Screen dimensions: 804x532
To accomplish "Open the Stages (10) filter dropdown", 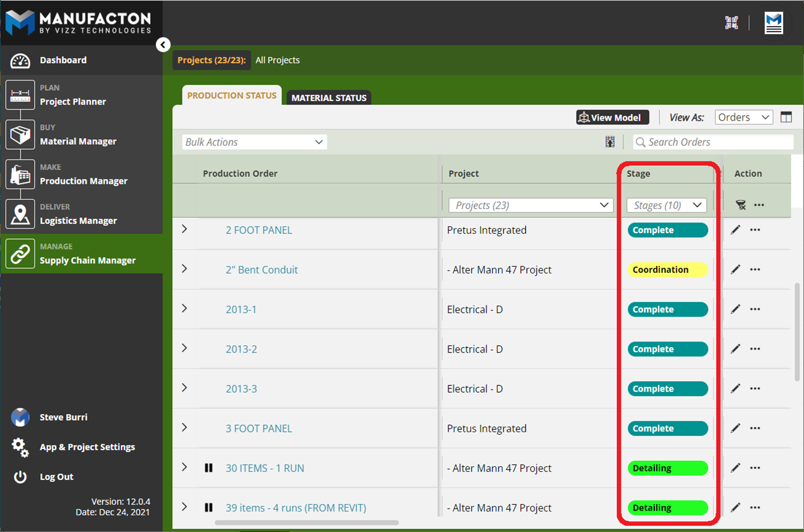I will coord(666,205).
